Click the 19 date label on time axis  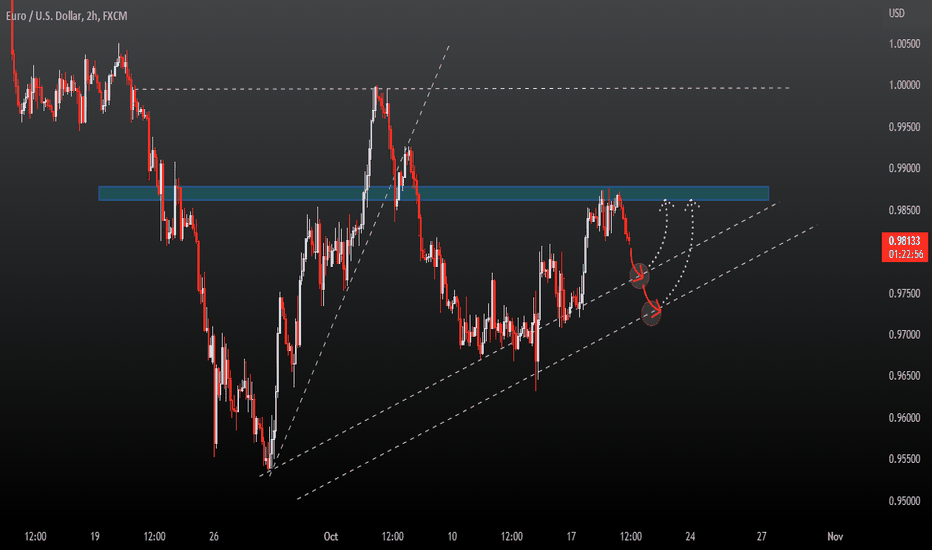95,536
